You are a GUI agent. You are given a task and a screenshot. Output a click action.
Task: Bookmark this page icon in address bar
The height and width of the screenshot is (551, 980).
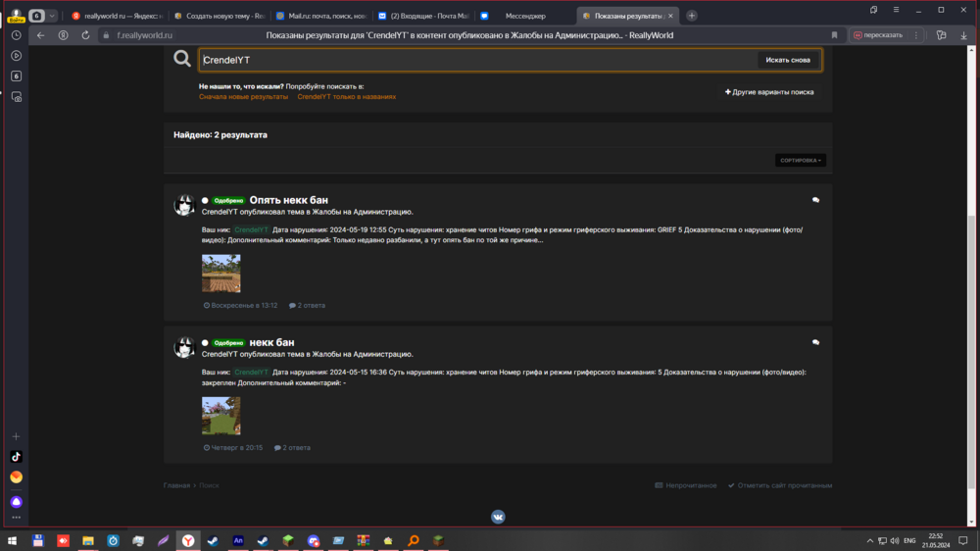834,35
